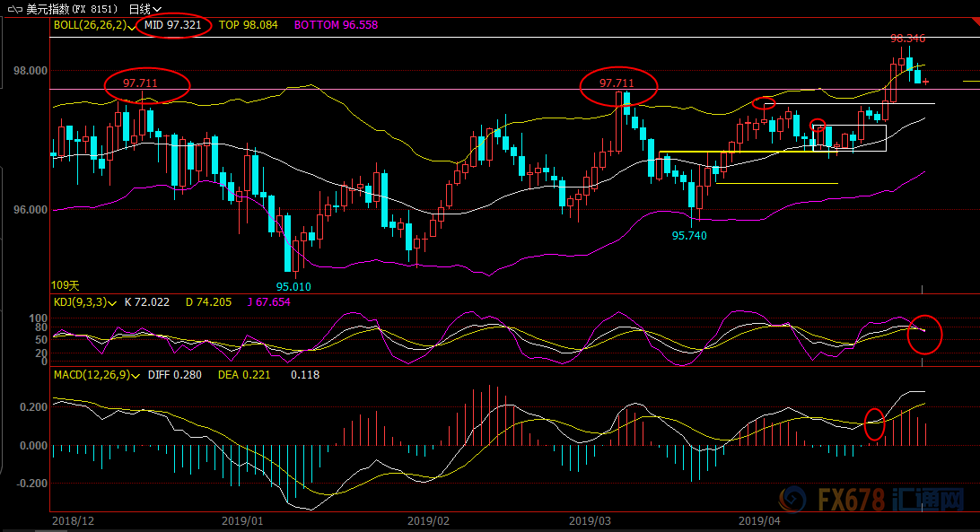Click the red cross latest-price marker
The image size is (980, 532).
point(925,82)
